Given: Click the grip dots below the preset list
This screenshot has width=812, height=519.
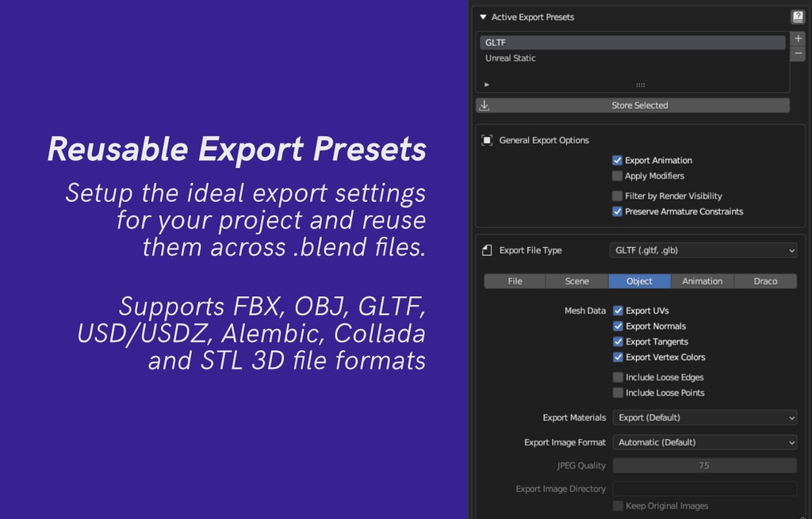Looking at the screenshot, I should 640,83.
